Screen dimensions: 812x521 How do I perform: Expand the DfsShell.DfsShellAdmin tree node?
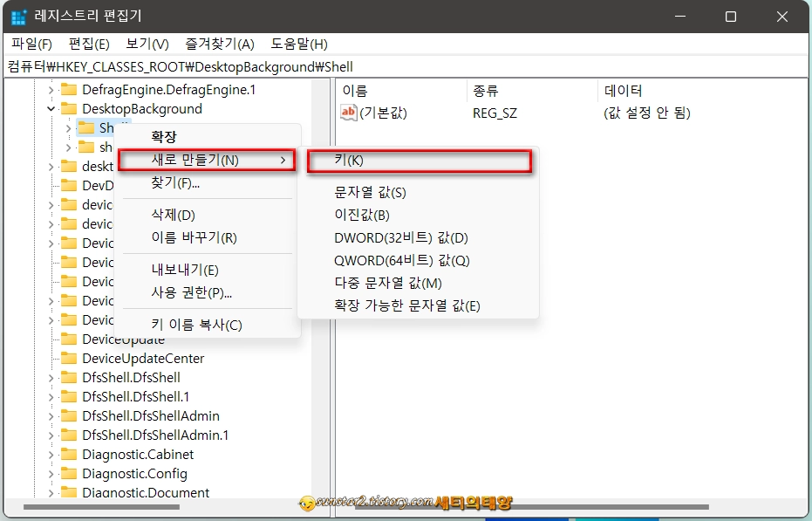tap(51, 415)
